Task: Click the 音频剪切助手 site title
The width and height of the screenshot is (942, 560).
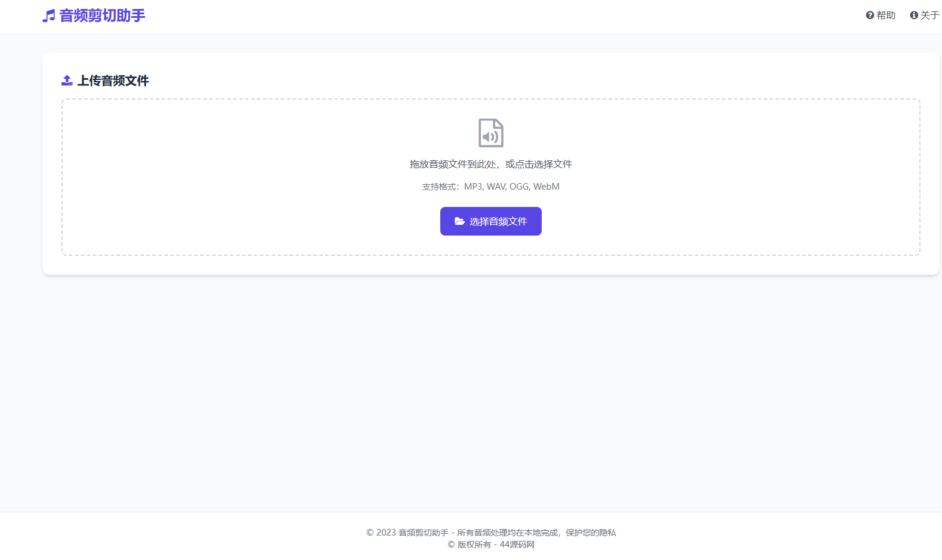Action: (x=102, y=16)
